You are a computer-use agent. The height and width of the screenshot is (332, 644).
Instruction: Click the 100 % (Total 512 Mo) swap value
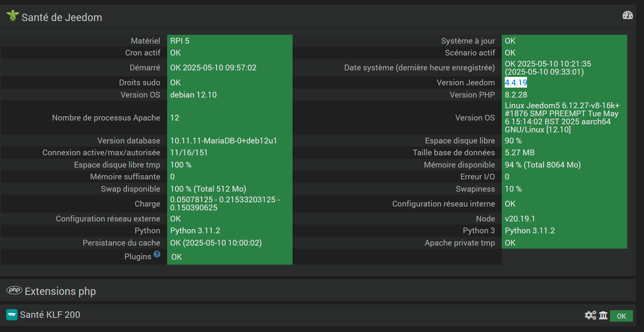pos(208,189)
